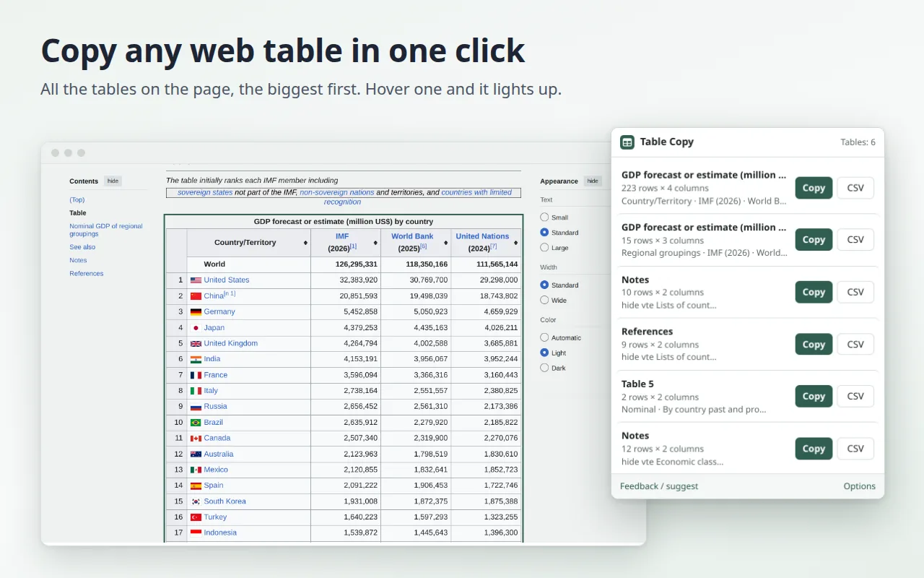Viewport: 924px width, 578px height.
Task: Click the Mexico flag icon
Action: click(x=196, y=470)
